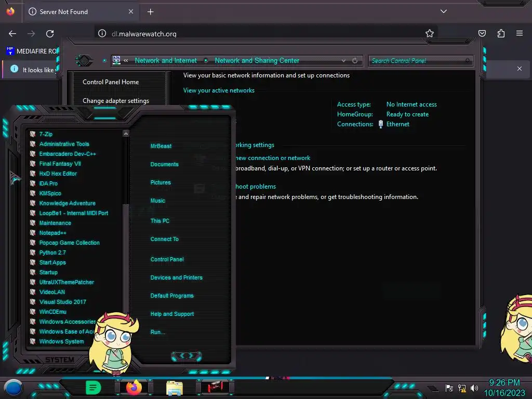The height and width of the screenshot is (399, 532).
Task: Click the Search Control Panel field
Action: point(421,61)
